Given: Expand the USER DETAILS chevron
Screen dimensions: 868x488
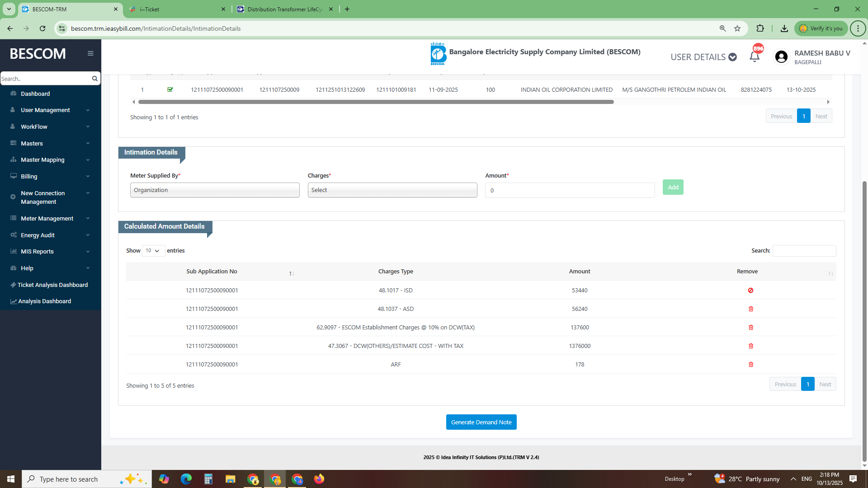Looking at the screenshot, I should [732, 57].
